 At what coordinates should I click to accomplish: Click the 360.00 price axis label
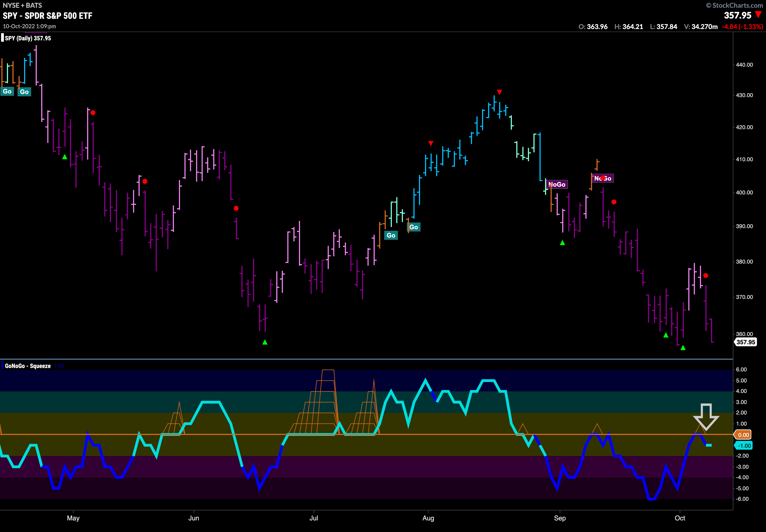tap(744, 334)
